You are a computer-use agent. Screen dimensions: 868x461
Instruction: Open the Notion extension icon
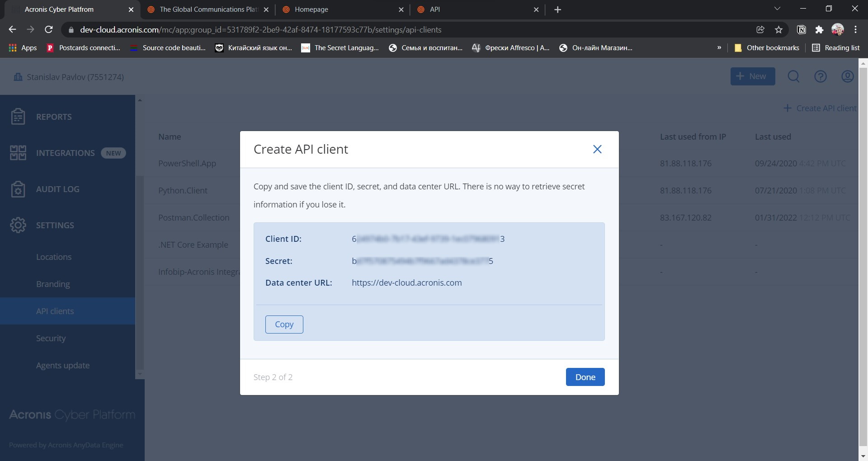click(801, 29)
